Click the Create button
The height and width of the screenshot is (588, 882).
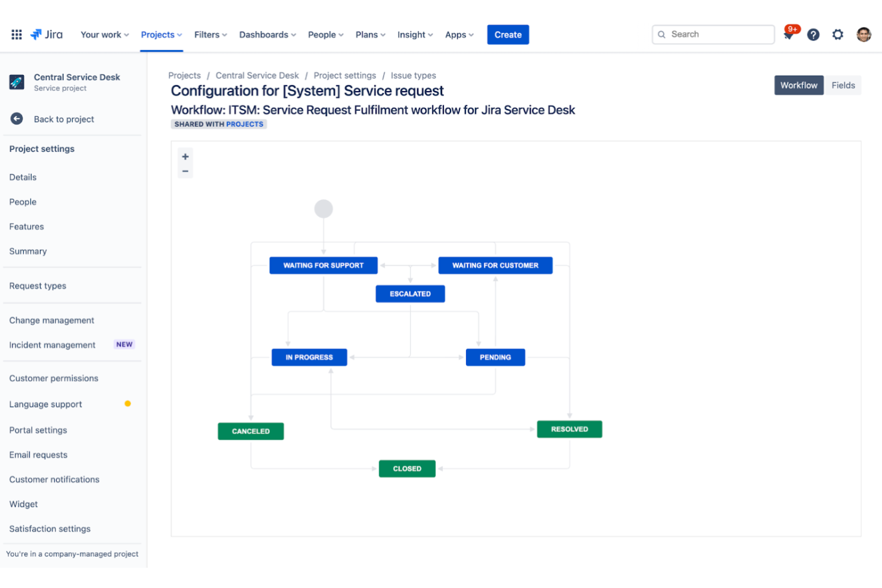pyautogui.click(x=507, y=35)
